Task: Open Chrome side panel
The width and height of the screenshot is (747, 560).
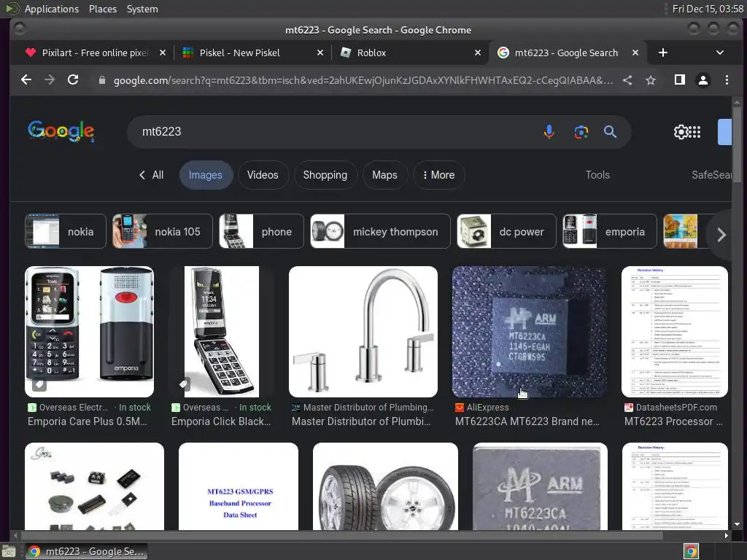Action: (x=680, y=80)
